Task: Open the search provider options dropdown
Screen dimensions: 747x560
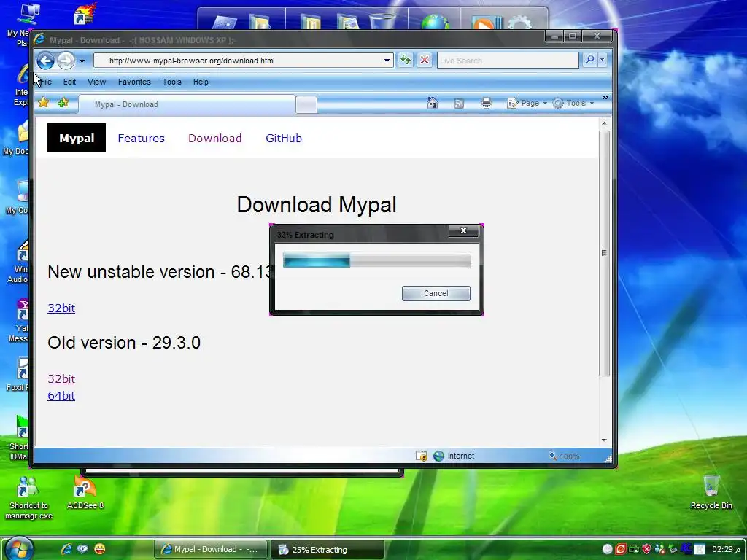Action: click(x=602, y=60)
